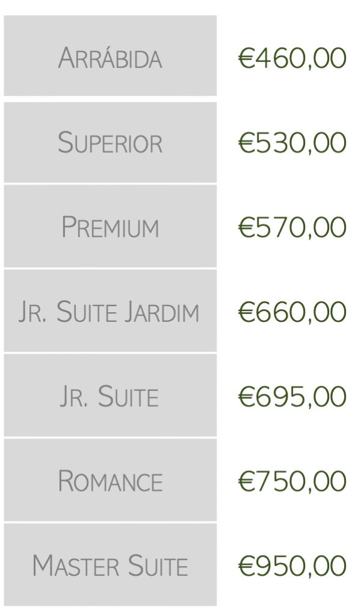Viewport: 364px width, 616px height.
Task: Click the €695,00 price
Action: point(292,396)
